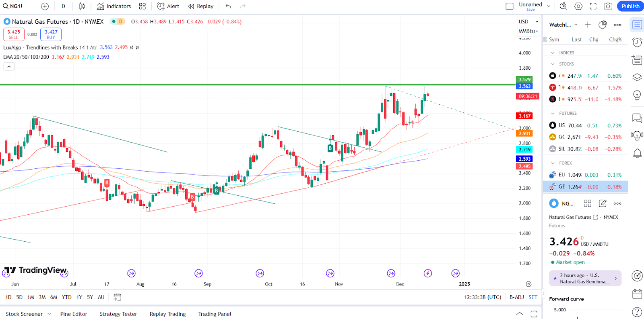Select the 6M date range
The width and height of the screenshot is (644, 319).
(54, 297)
